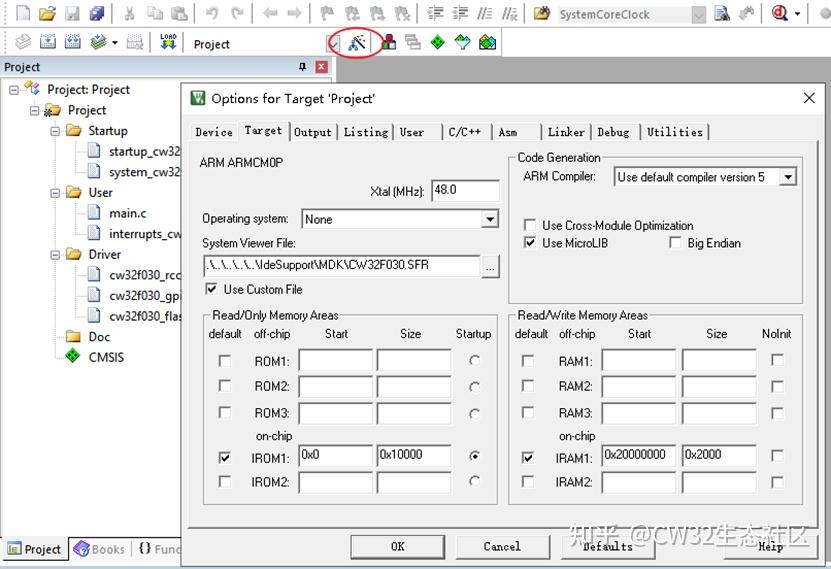Image resolution: width=831 pixels, height=569 pixels.
Task: Select IROM1 Startup radio button
Action: [x=474, y=456]
